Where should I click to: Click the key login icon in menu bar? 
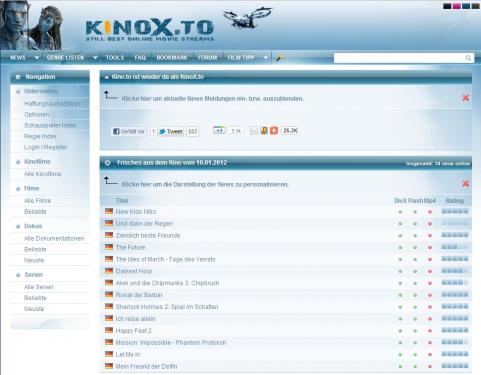point(279,58)
